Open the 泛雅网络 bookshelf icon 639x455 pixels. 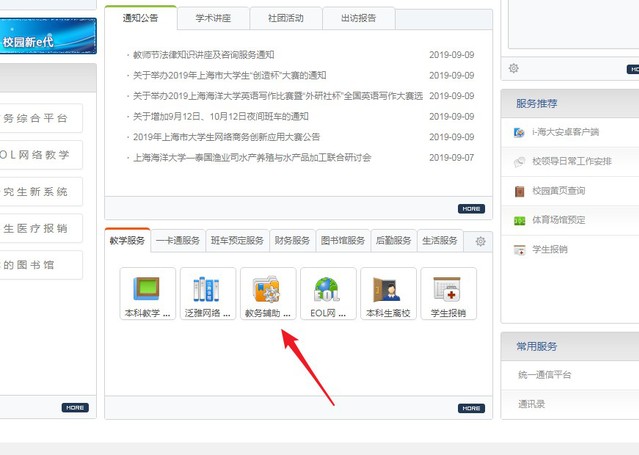click(x=208, y=293)
